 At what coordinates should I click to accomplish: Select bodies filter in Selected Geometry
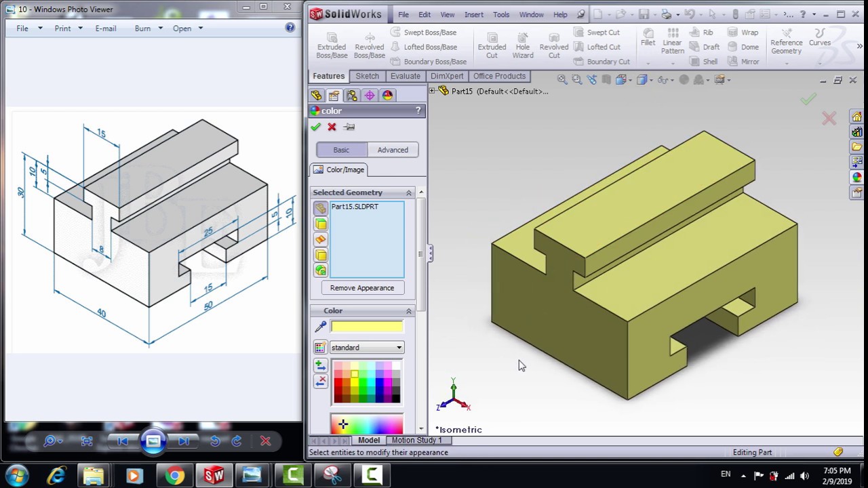(321, 256)
